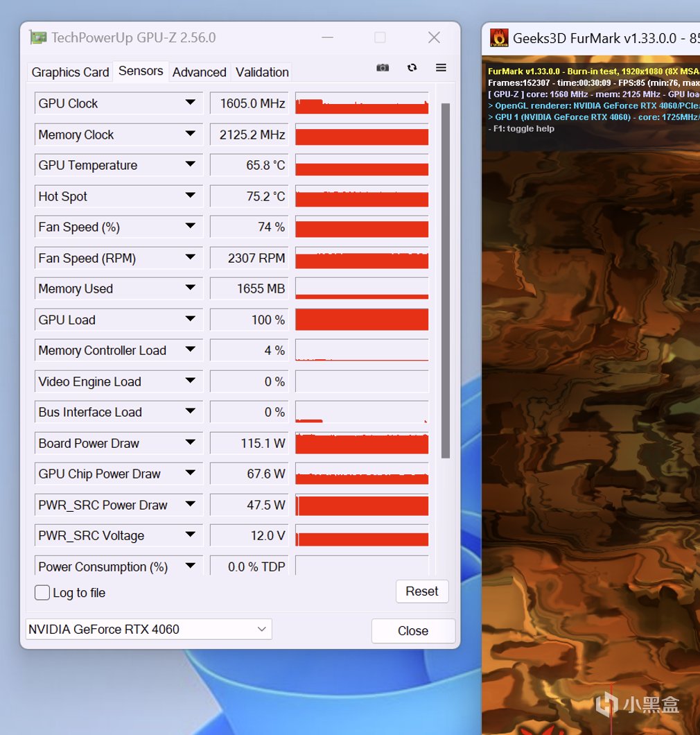Open the NVIDIA GeForce RTX 4060 selector

148,629
